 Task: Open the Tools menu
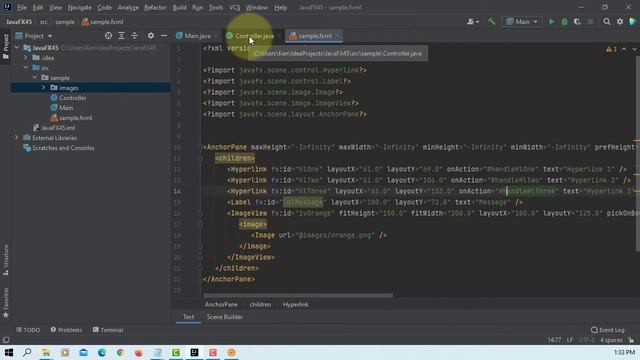tap(216, 7)
